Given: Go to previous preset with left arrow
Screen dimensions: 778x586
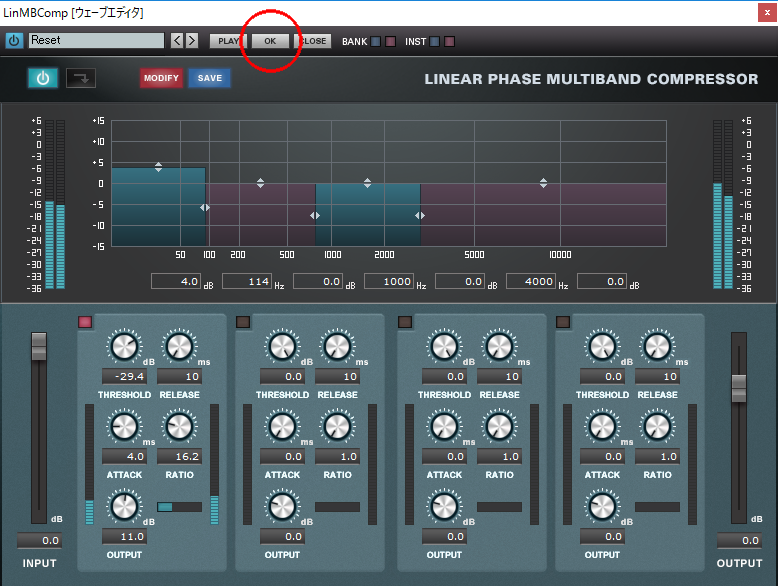Looking at the screenshot, I should point(177,41).
